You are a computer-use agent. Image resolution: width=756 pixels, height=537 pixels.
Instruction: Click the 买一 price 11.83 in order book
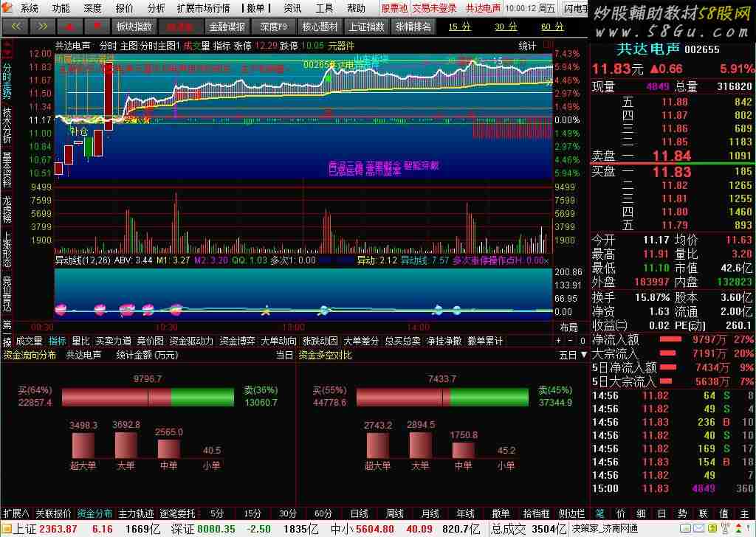672,172
